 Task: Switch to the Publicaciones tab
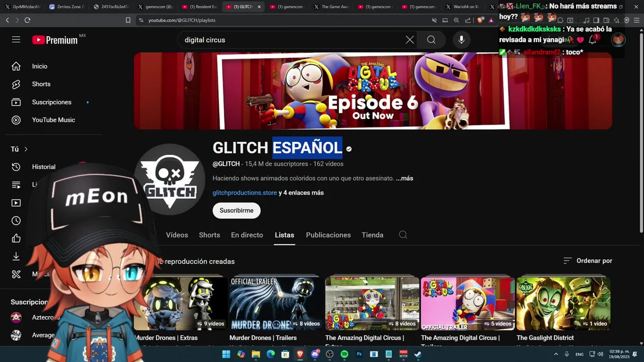point(329,235)
